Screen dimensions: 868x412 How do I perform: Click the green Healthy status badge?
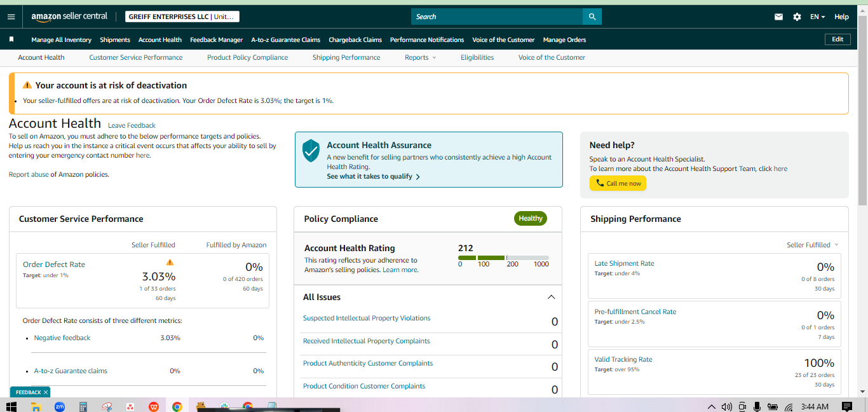(531, 219)
